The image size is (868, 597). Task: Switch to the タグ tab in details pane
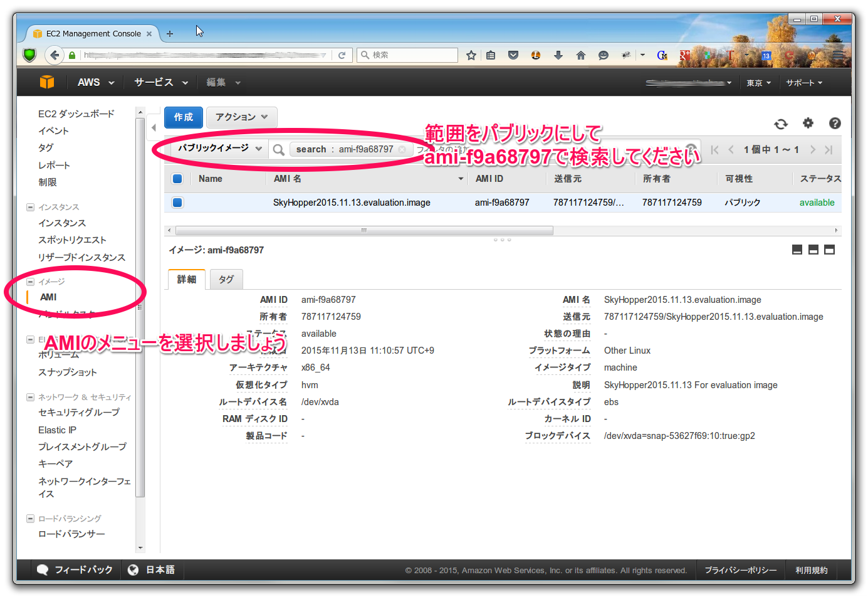point(226,279)
